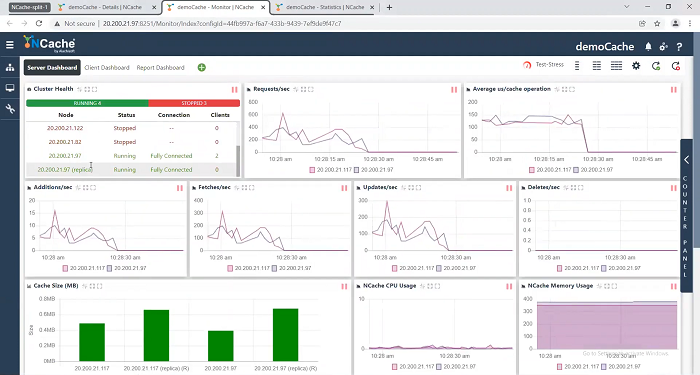Add a new dashboard with green plus
The height and width of the screenshot is (375, 700).
pos(202,67)
